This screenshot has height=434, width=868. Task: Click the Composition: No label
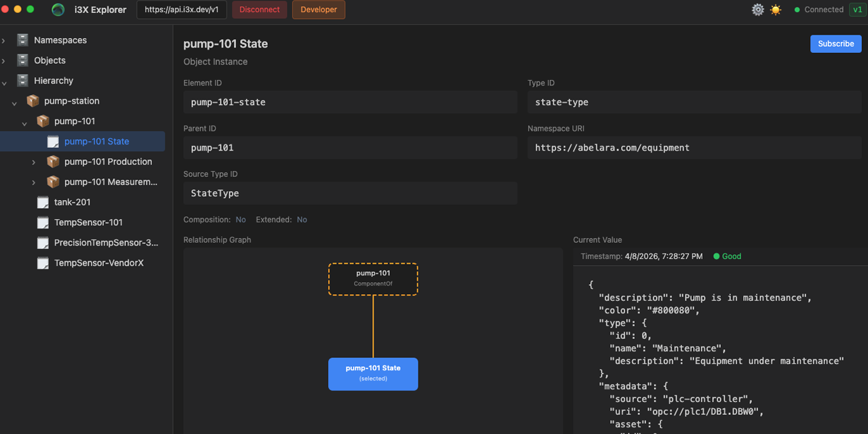click(x=214, y=220)
